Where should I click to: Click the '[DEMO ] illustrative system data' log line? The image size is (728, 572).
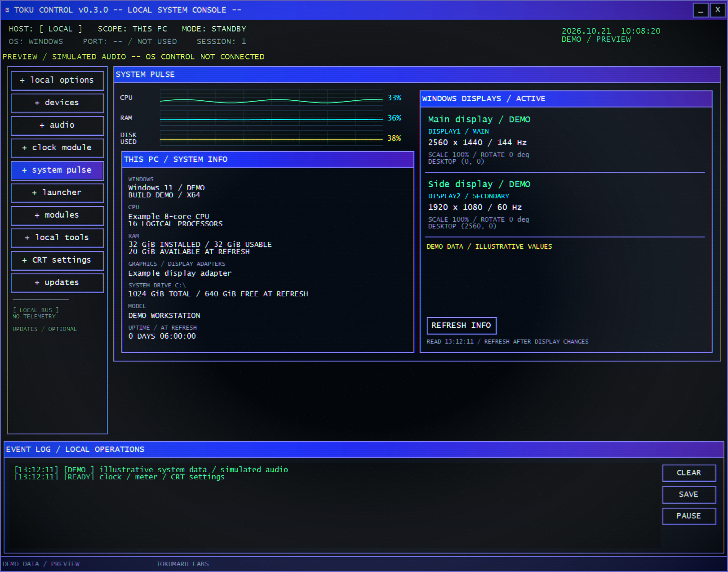click(151, 469)
